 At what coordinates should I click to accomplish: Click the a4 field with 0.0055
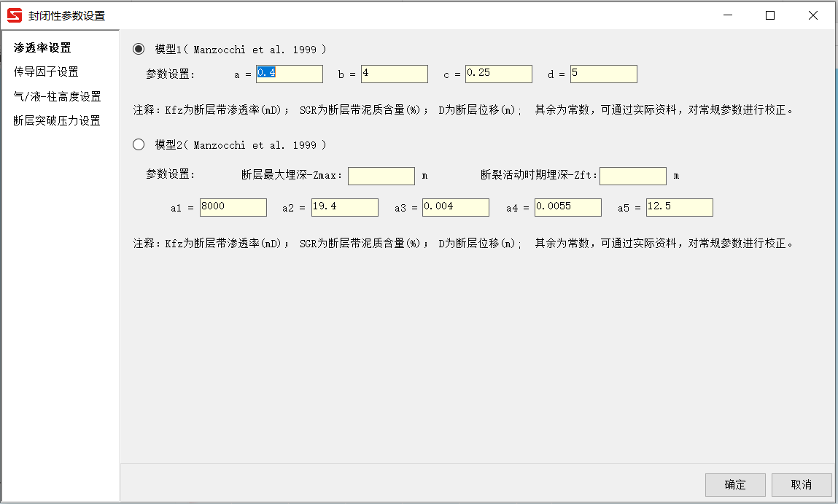coord(568,207)
